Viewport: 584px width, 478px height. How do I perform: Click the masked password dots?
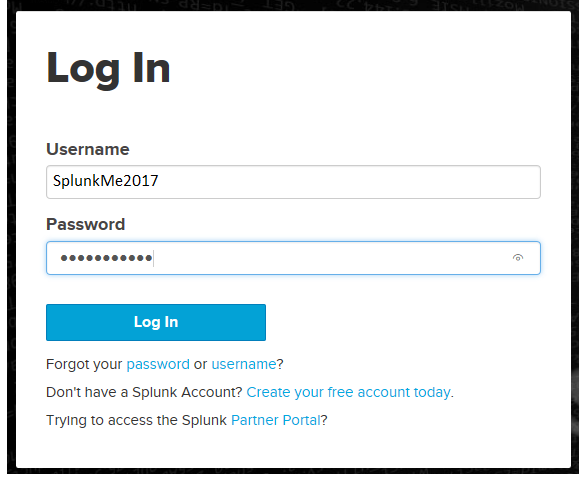pyautogui.click(x=106, y=258)
